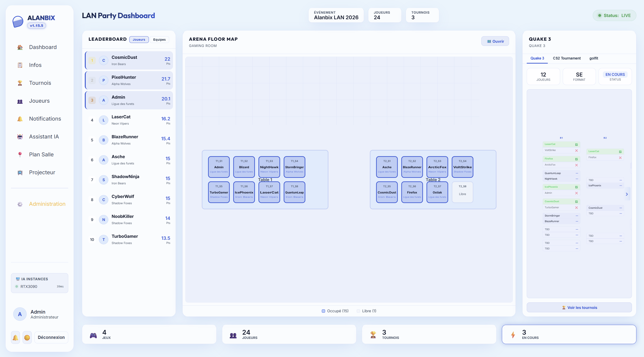Select the Quake 3 tab
Viewport: 644px width, 357px height.
point(537,58)
